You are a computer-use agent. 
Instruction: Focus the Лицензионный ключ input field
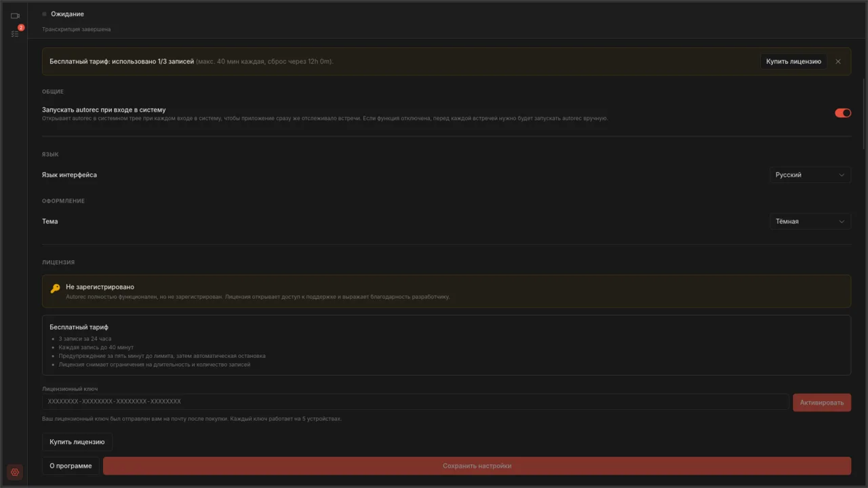click(x=416, y=402)
